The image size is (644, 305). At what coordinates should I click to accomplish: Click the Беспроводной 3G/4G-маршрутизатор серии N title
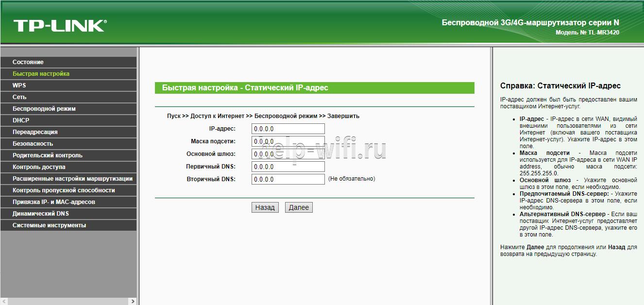click(x=530, y=23)
